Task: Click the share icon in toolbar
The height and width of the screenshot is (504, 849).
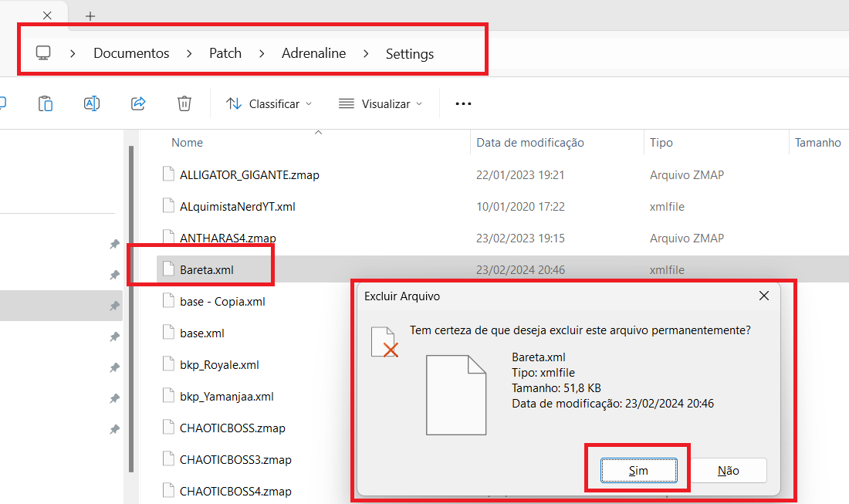Action: (138, 103)
